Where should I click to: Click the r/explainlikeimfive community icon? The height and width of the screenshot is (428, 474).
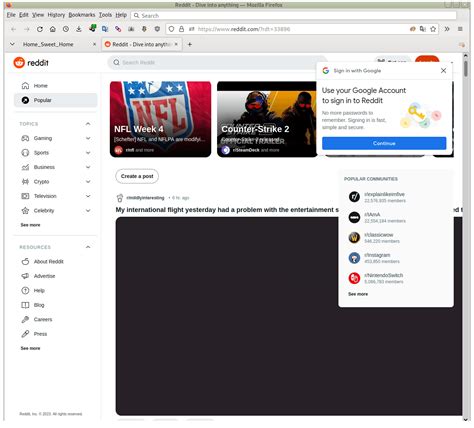(x=354, y=197)
